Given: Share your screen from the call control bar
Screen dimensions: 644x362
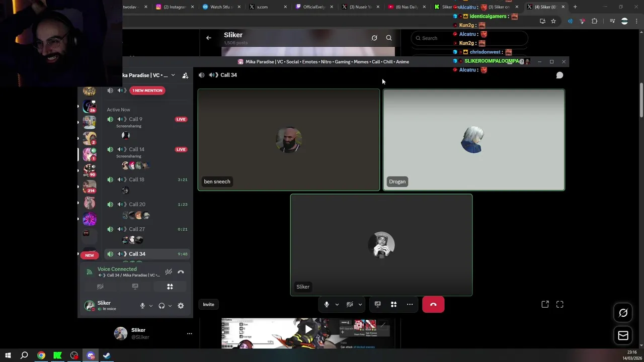Looking at the screenshot, I should pyautogui.click(x=377, y=304).
